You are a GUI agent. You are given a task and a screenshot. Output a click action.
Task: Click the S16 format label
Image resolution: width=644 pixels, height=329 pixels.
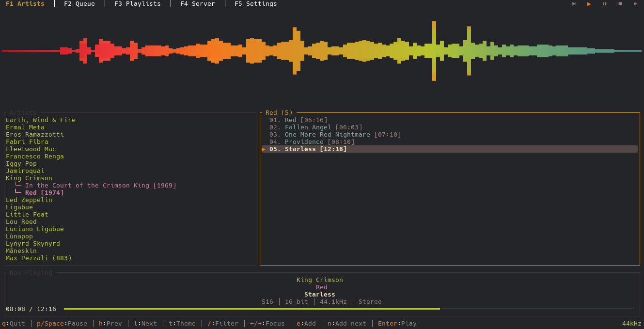267,302
